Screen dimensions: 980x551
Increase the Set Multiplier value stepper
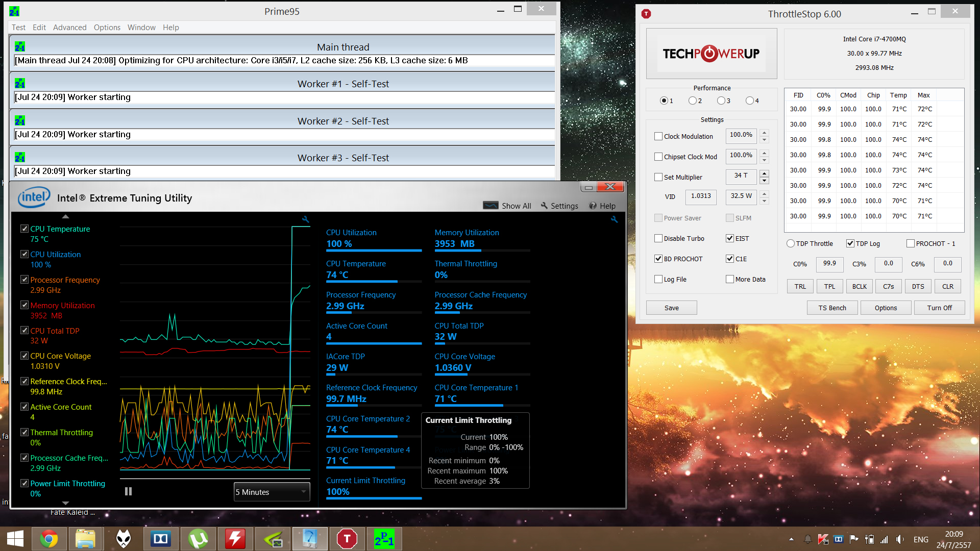[764, 173]
